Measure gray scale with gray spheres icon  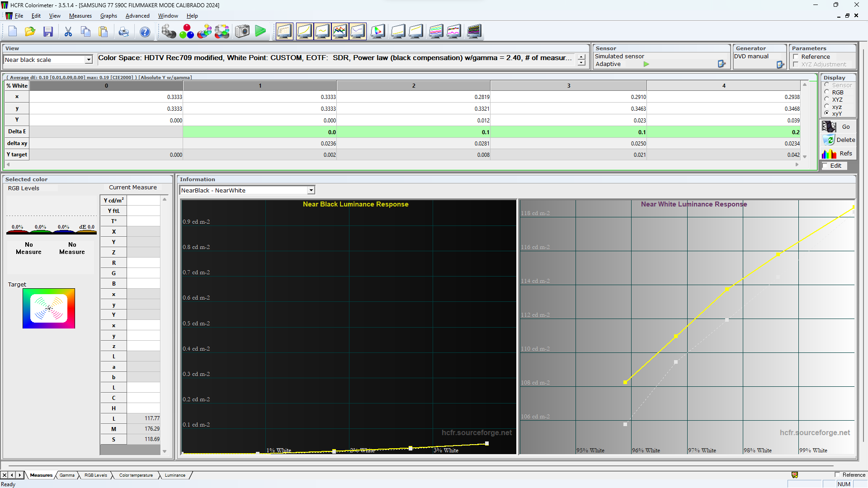169,32
